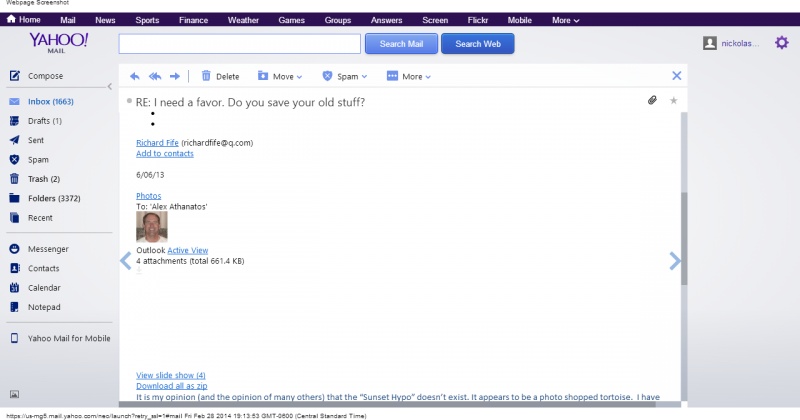The height and width of the screenshot is (420, 800).
Task: Click the Active View link
Action: pos(188,251)
